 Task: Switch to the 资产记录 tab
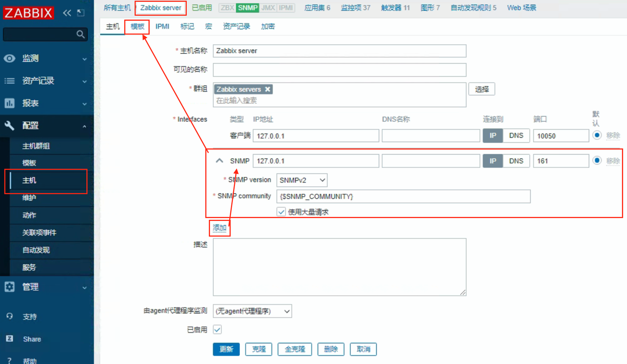point(236,27)
